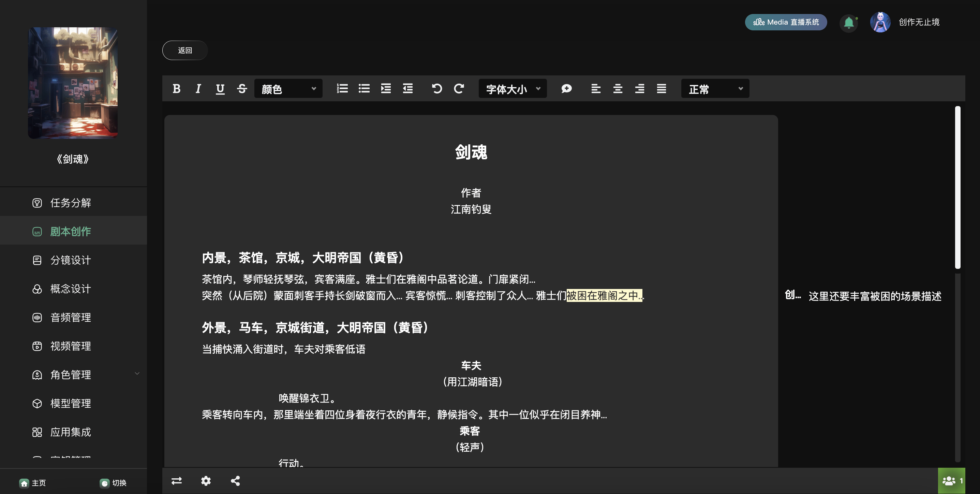
Task: Click the 剑魂 project cover thumbnail
Action: click(73, 83)
